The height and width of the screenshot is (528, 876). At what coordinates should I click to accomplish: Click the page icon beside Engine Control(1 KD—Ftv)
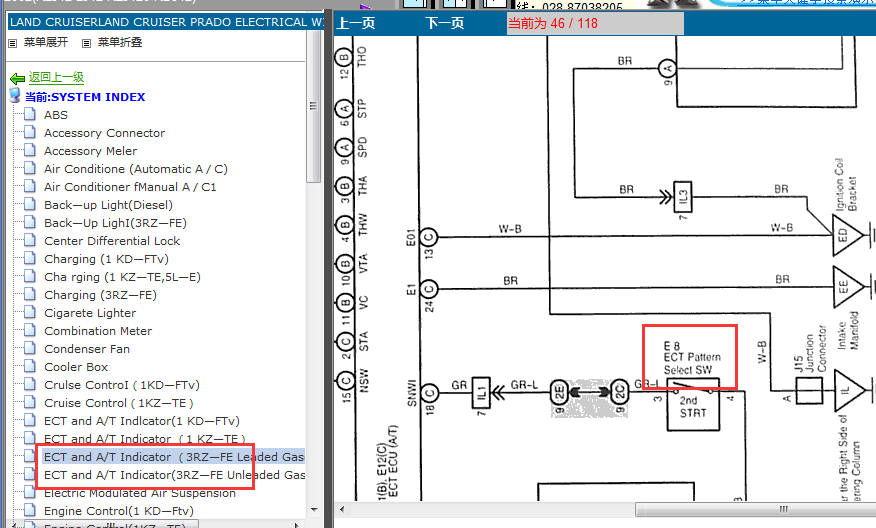pos(30,510)
